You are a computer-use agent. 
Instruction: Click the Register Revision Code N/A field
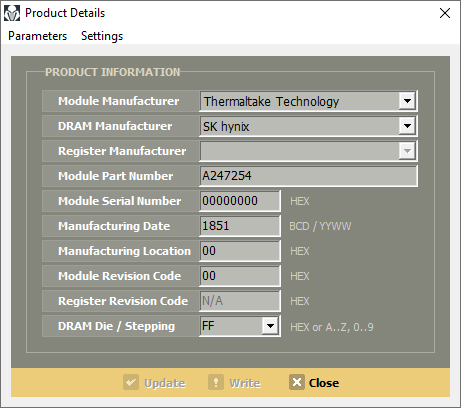(240, 301)
